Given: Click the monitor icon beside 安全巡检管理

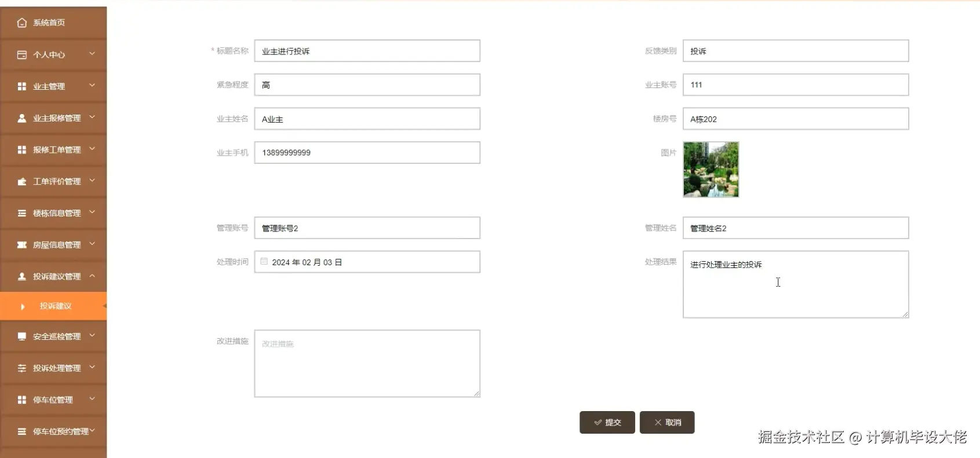Looking at the screenshot, I should point(22,336).
